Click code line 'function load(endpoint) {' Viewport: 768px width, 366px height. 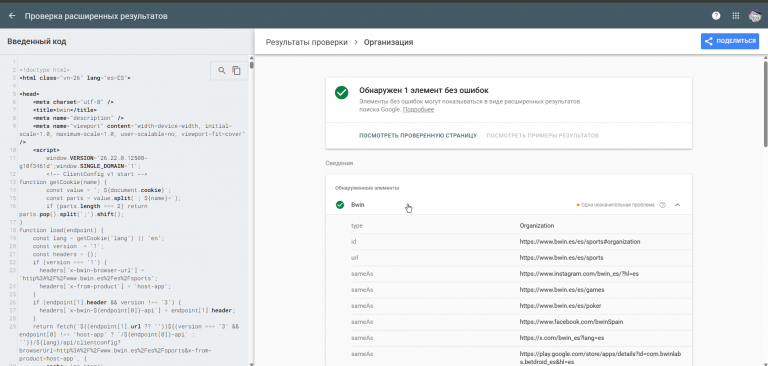pyautogui.click(x=61, y=230)
